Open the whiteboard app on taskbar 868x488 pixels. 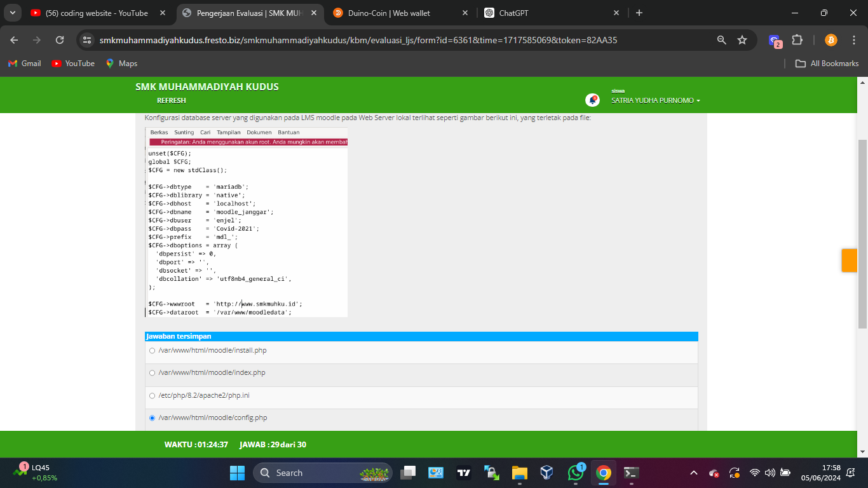[436, 473]
